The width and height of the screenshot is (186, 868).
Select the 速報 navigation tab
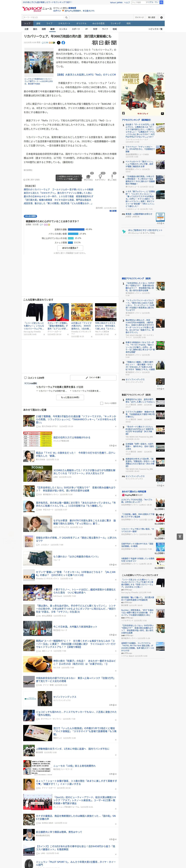click(38, 24)
